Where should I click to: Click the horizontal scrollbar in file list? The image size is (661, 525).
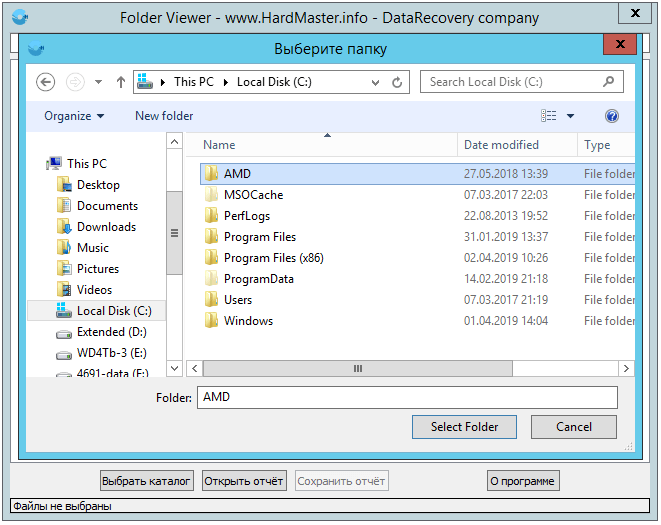(357, 368)
